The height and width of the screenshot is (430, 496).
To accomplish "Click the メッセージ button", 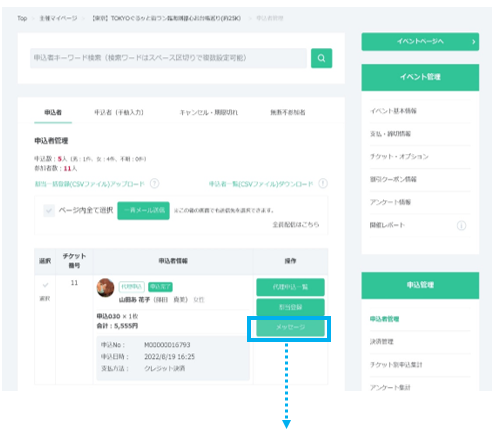I will (x=290, y=327).
